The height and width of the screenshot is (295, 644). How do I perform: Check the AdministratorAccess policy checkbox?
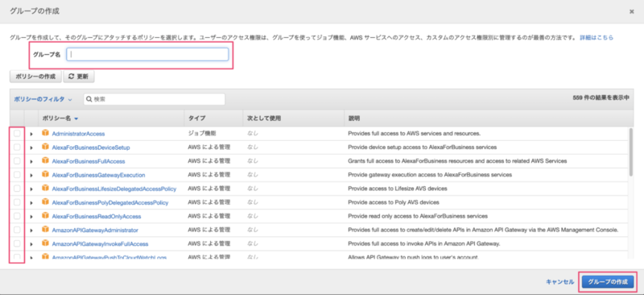point(17,133)
